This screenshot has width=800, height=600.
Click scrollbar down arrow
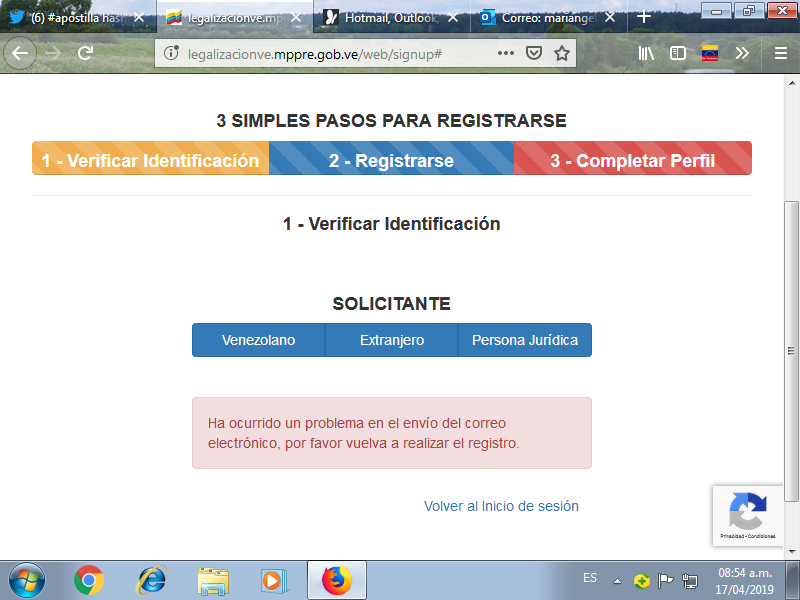[x=791, y=552]
